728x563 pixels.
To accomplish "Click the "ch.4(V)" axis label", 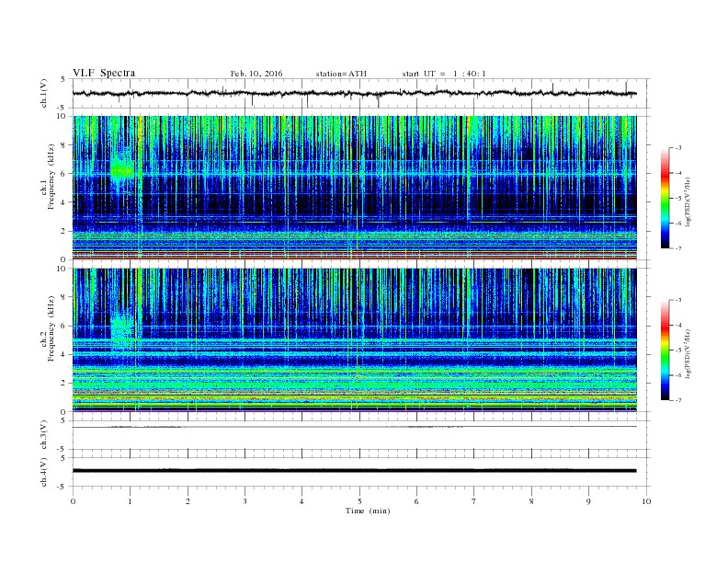I will coord(43,473).
